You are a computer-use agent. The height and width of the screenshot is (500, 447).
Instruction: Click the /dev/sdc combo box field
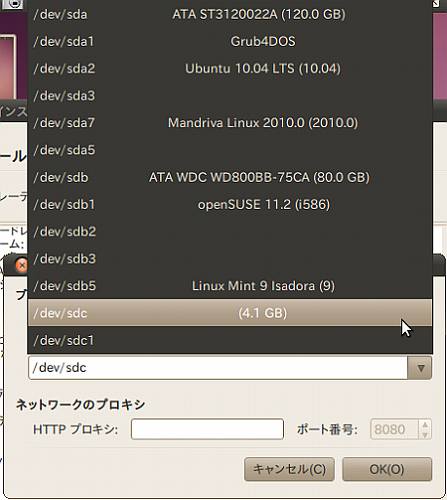pyautogui.click(x=218, y=368)
